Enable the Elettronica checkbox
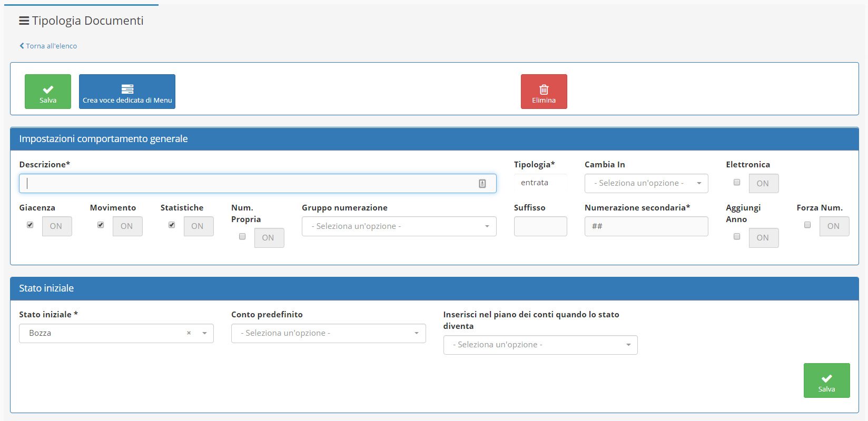 [x=737, y=182]
